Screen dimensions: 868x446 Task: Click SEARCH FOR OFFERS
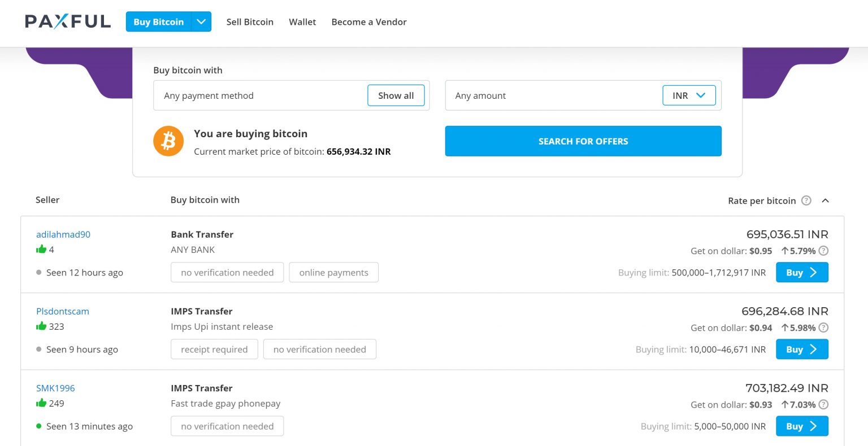[x=583, y=141]
